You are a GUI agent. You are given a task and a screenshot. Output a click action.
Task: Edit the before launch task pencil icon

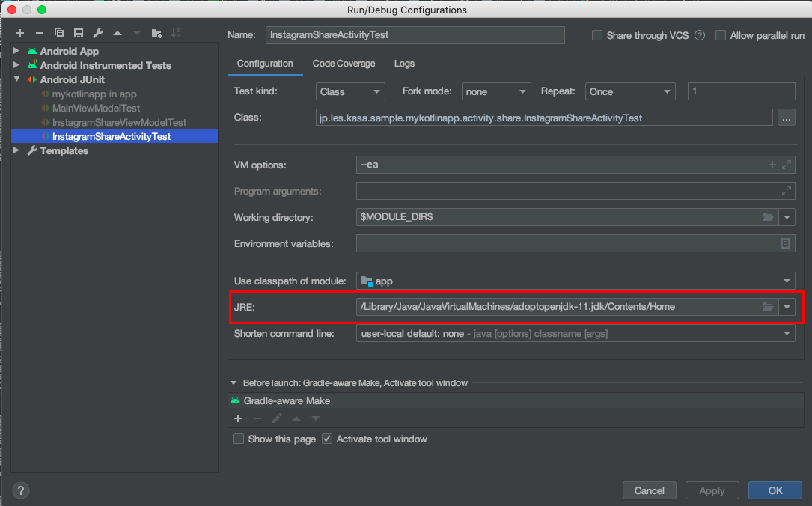(277, 418)
